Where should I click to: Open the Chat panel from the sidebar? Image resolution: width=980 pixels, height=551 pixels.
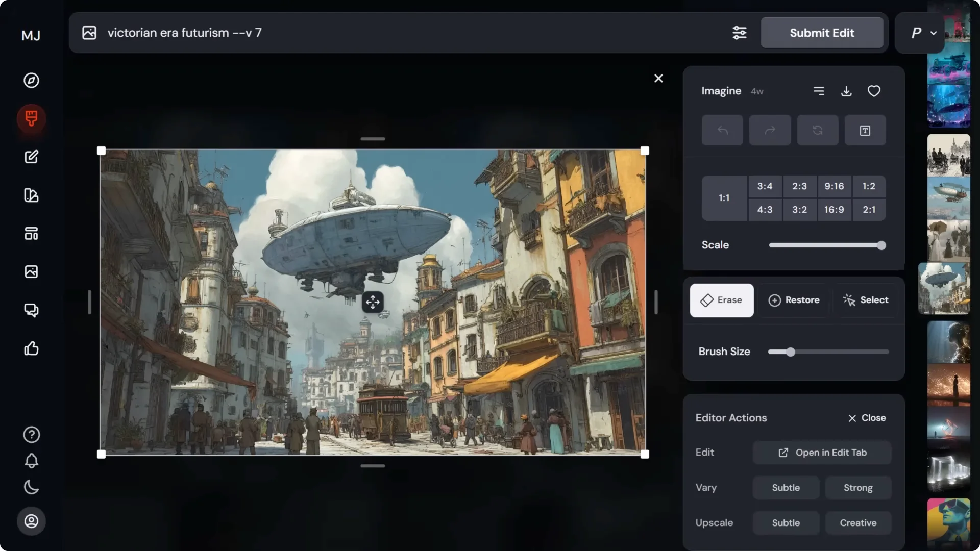click(31, 310)
